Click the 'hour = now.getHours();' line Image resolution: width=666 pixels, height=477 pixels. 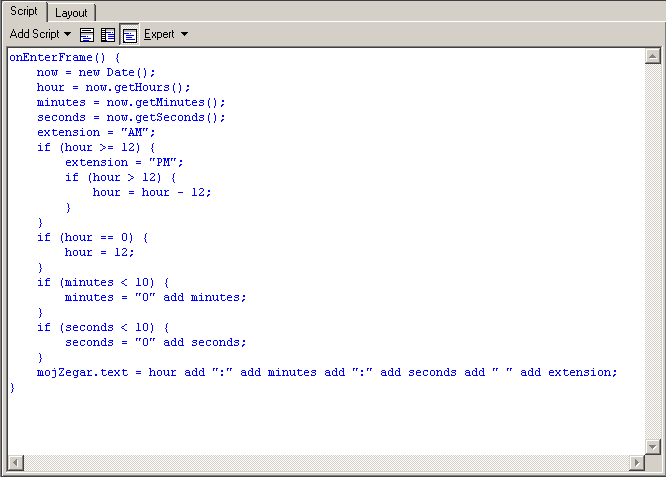pyautogui.click(x=113, y=87)
